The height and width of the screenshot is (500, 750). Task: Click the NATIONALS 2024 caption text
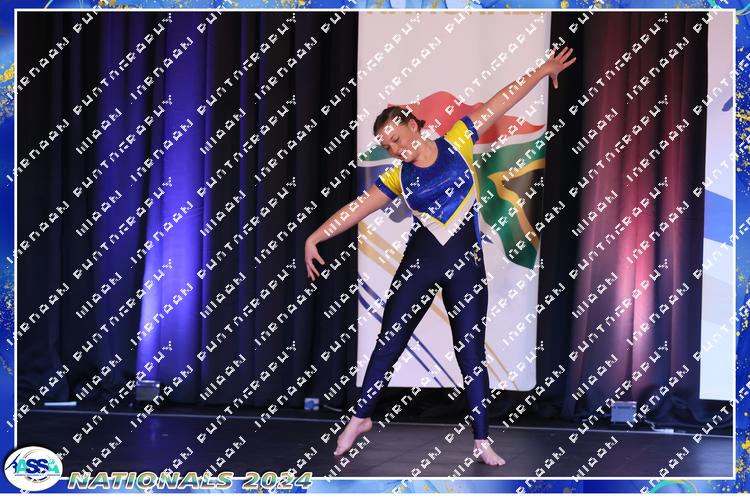(x=190, y=480)
